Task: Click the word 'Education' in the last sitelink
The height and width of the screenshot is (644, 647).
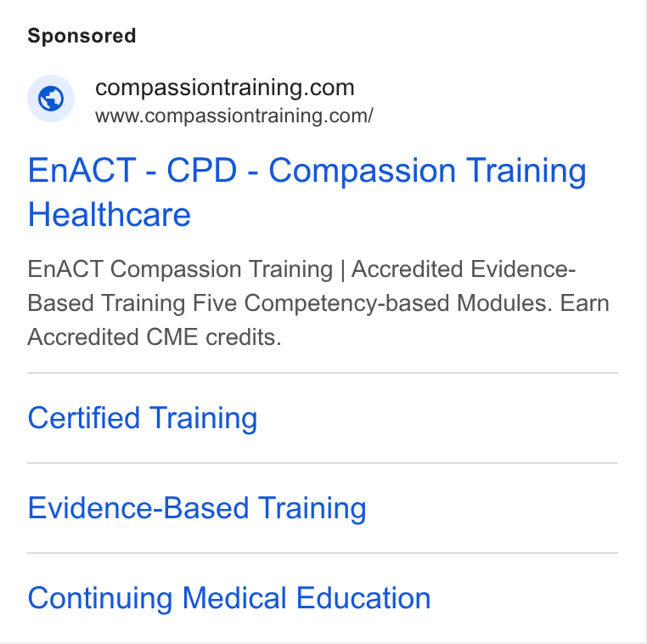Action: point(363,598)
